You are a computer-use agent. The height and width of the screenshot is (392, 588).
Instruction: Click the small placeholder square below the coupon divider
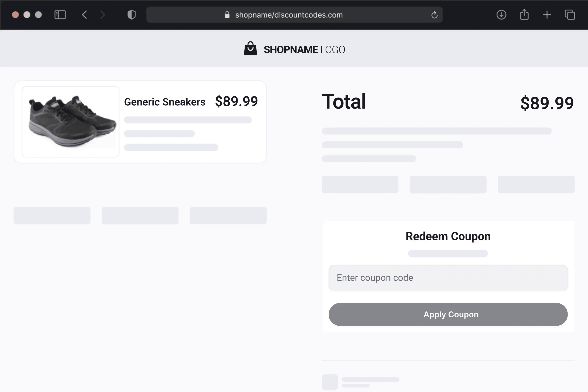click(x=330, y=382)
